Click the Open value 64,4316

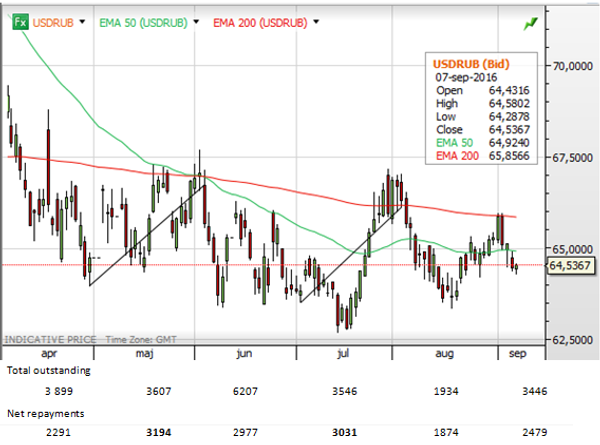(x=509, y=90)
